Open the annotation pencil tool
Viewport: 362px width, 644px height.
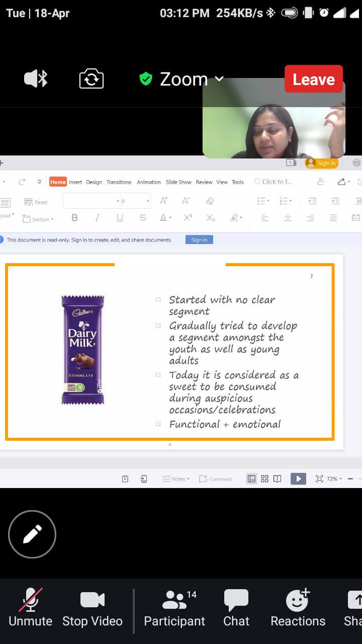[x=32, y=534]
